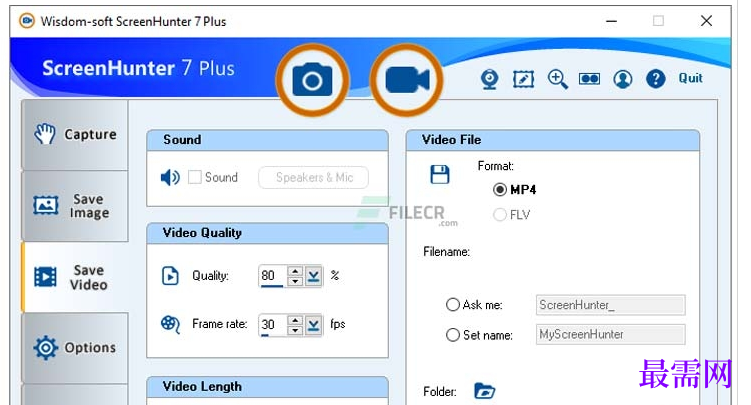Switch to the Save Image tab
The height and width of the screenshot is (405, 751).
pyautogui.click(x=75, y=206)
